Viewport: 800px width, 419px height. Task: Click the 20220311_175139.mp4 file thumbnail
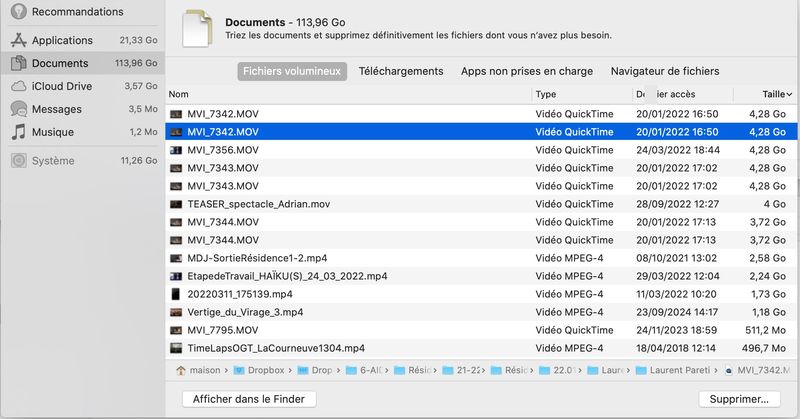point(176,294)
